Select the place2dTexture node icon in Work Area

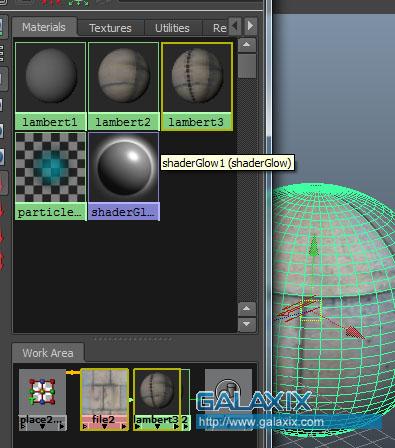[42, 392]
